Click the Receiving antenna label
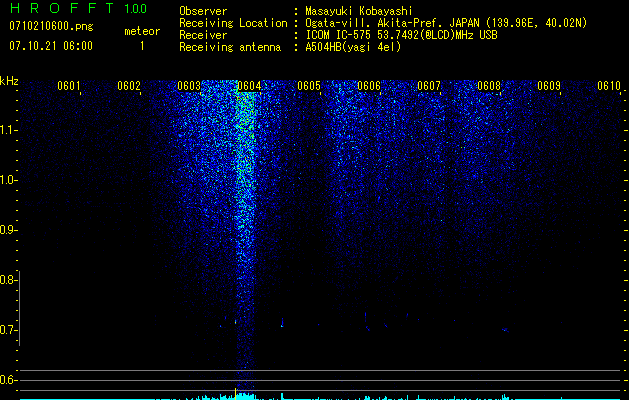Screen dimensions: 629x400 click(230, 47)
